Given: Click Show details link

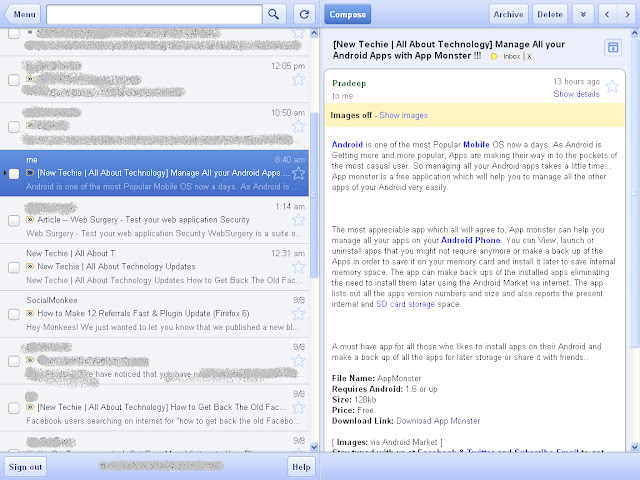Looking at the screenshot, I should (576, 94).
